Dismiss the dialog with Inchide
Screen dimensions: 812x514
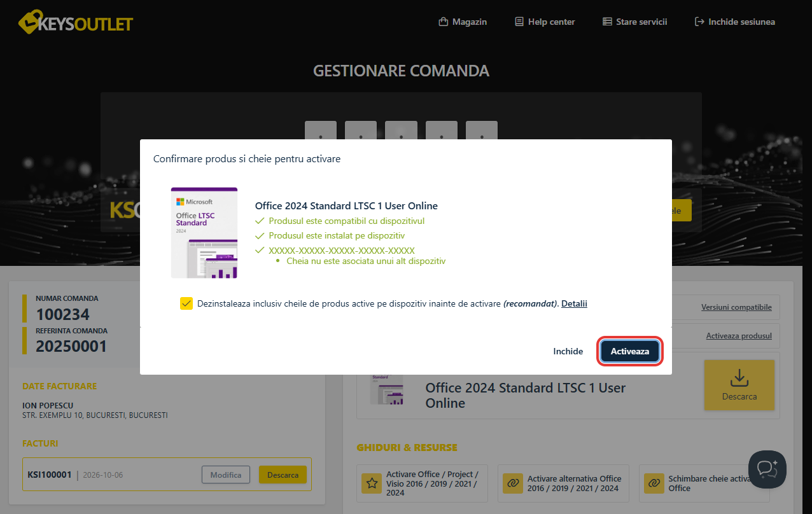coord(568,351)
